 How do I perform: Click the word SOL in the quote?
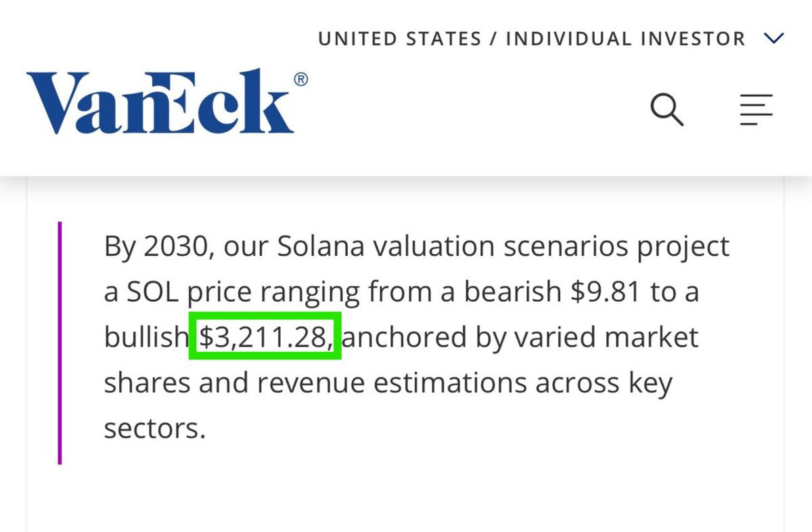coord(149,292)
